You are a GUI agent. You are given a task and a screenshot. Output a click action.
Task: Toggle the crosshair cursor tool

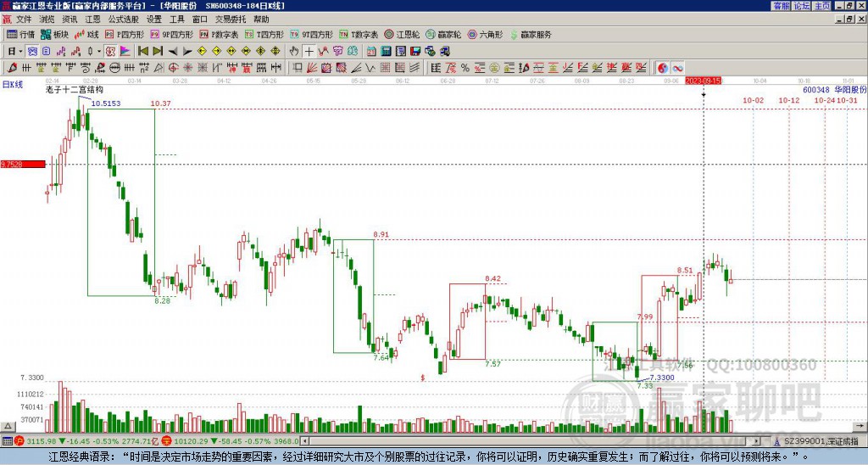(x=309, y=52)
